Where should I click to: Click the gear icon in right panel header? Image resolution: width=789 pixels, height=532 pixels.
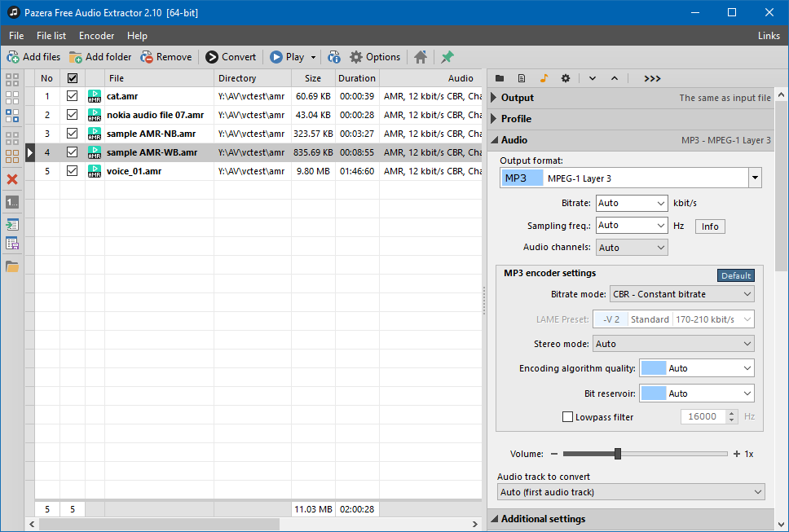(x=566, y=78)
